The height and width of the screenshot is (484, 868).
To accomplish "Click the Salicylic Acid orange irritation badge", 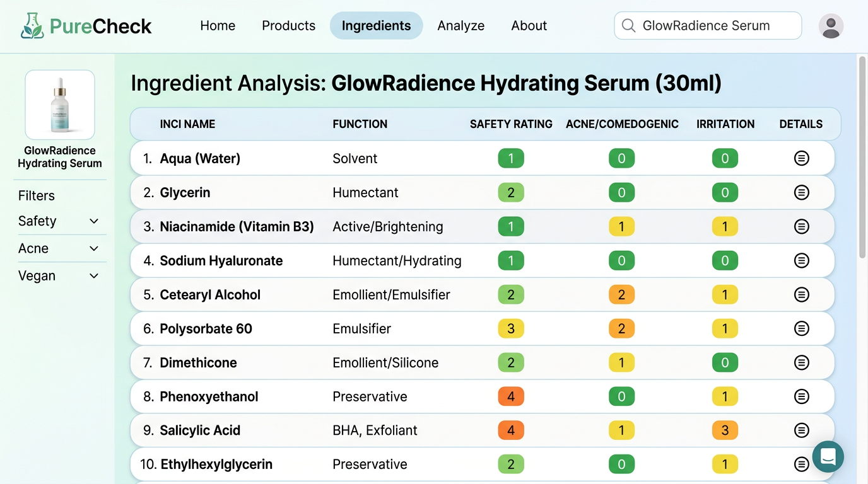I will pos(725,430).
